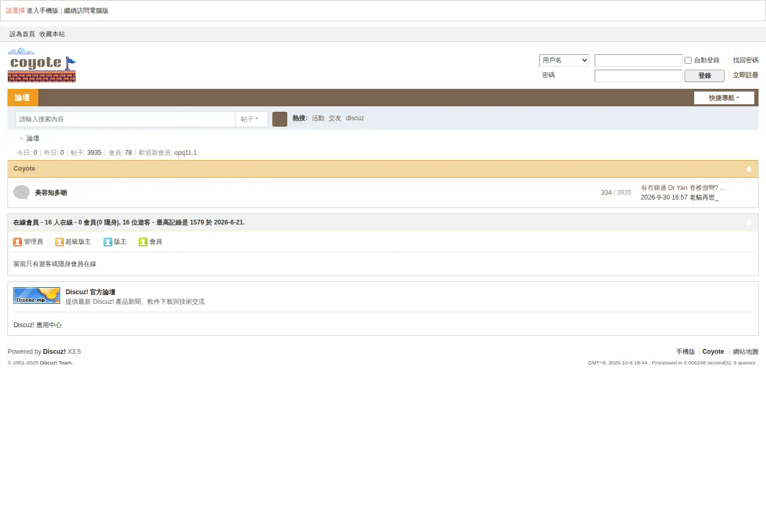Click the hot search term 活動

(318, 118)
